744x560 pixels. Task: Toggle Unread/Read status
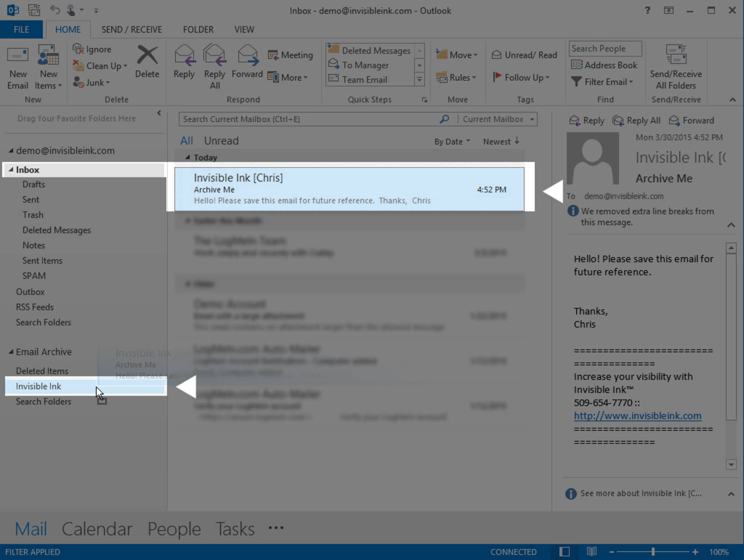click(524, 55)
